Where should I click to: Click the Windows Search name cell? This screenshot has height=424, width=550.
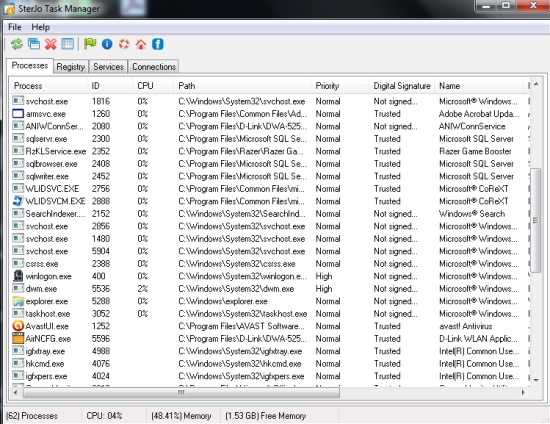point(472,214)
